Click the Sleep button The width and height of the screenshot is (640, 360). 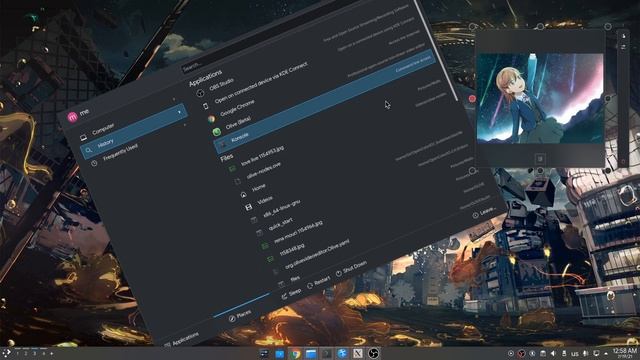[291, 294]
